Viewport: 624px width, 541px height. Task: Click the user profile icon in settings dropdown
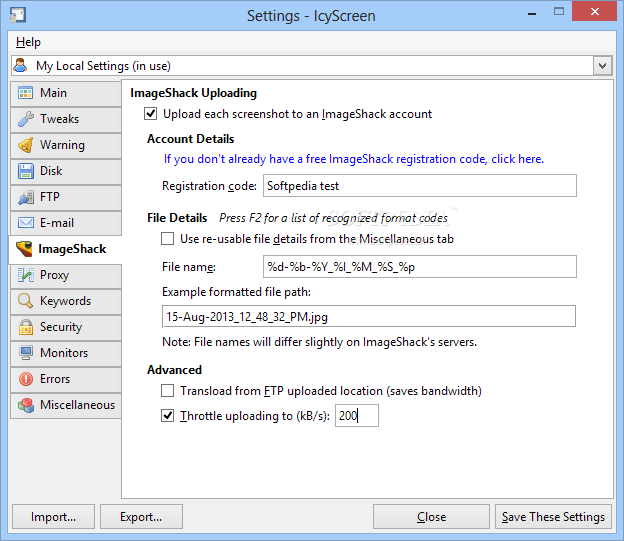[x=20, y=65]
